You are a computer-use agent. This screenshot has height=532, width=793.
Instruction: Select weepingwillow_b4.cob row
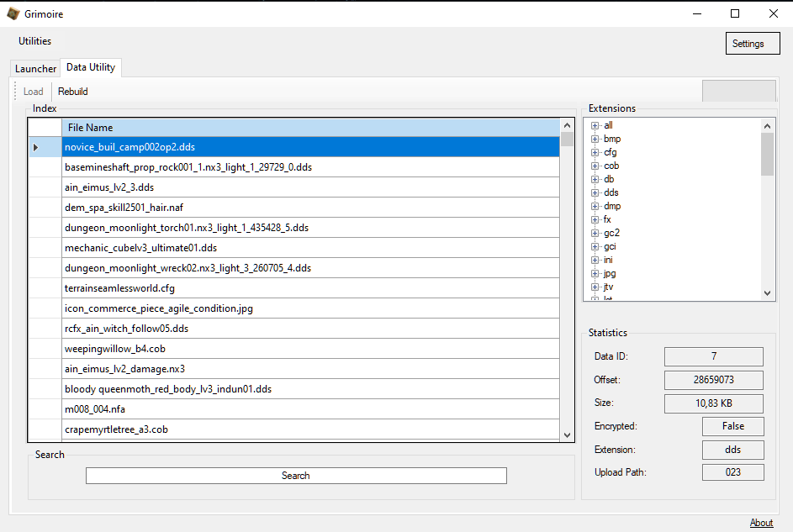tap(310, 349)
